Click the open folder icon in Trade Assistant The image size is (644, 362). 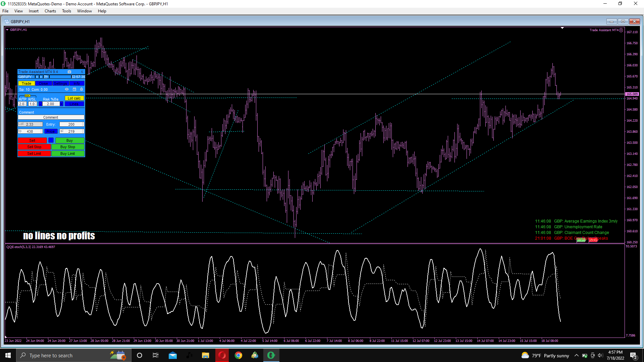point(46,77)
